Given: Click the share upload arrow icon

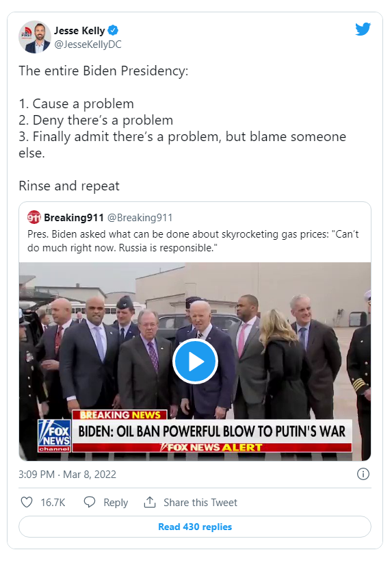Looking at the screenshot, I should [x=150, y=502].
